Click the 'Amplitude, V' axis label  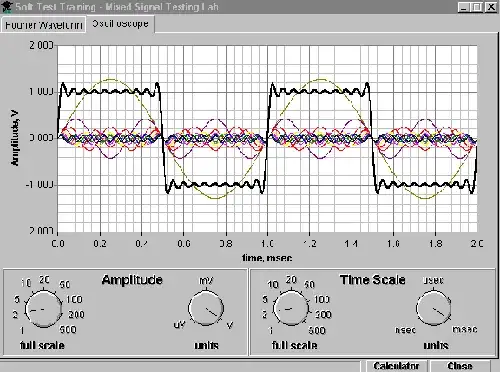click(x=15, y=138)
